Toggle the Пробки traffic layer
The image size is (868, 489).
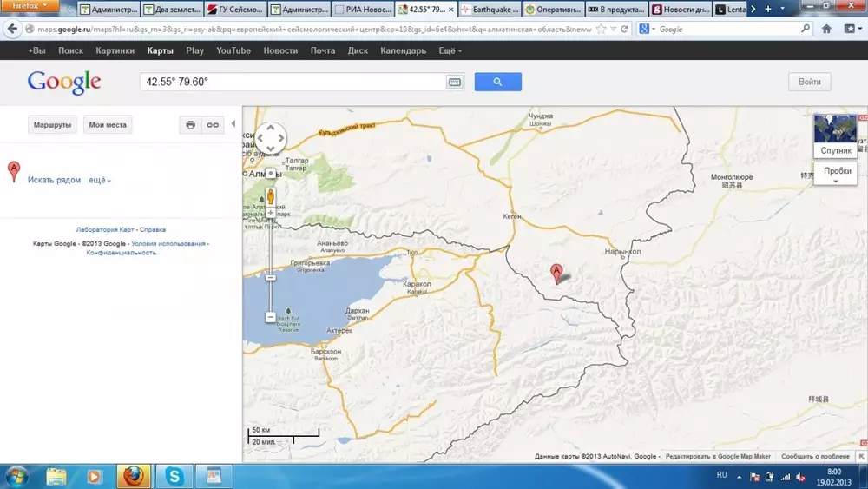[837, 172]
